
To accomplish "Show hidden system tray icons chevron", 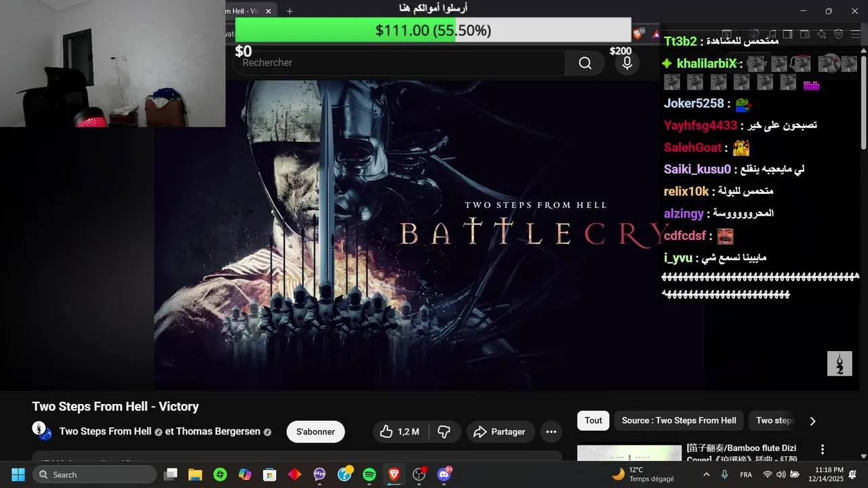I will (x=707, y=474).
